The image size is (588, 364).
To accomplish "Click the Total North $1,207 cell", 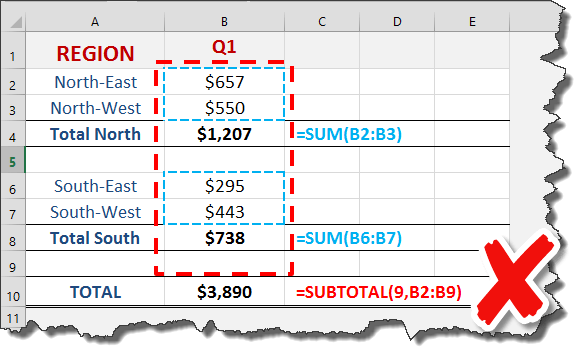I will pos(224,134).
